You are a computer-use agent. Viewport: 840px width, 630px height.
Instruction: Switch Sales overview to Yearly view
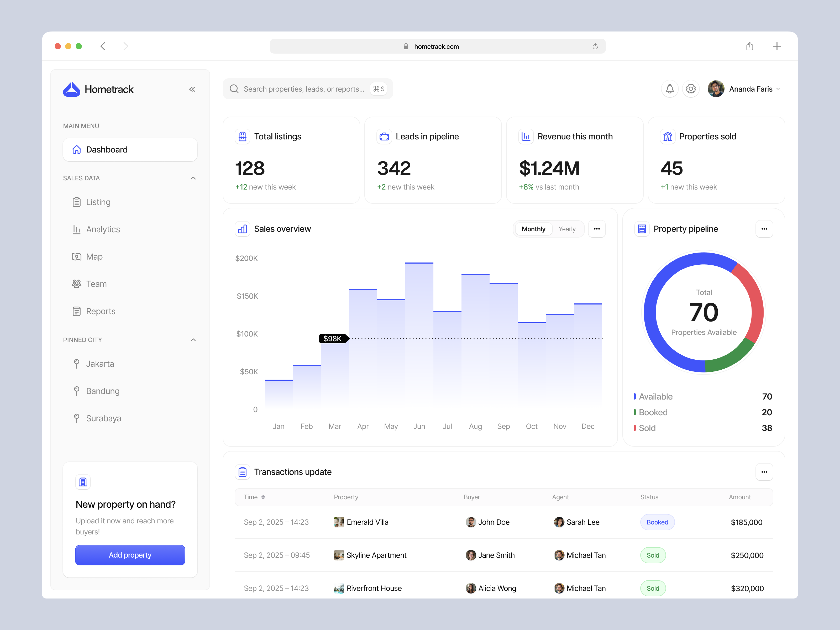tap(567, 229)
